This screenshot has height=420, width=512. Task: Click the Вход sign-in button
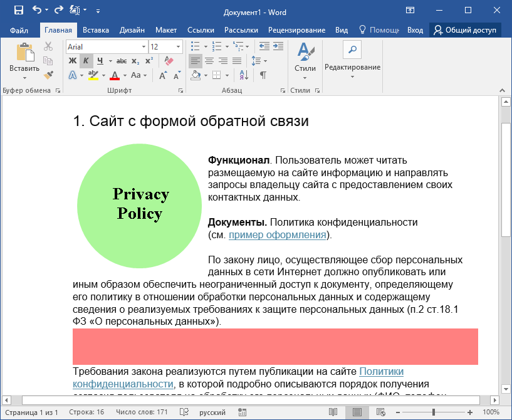pos(415,30)
